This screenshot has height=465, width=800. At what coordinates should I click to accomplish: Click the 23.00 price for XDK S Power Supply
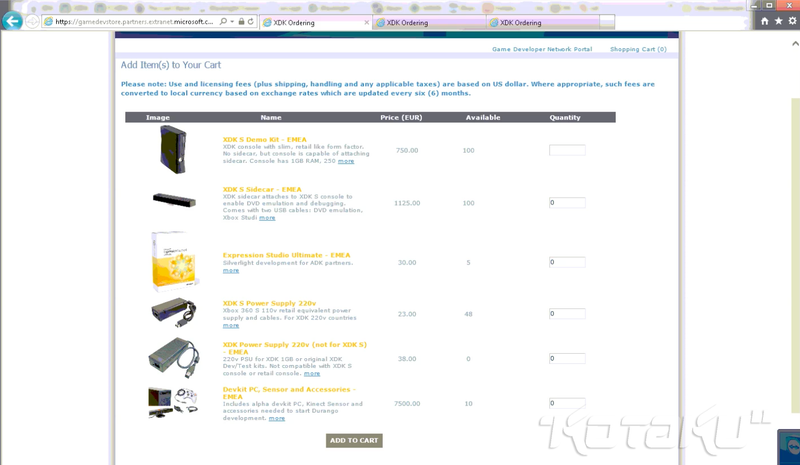pos(407,314)
